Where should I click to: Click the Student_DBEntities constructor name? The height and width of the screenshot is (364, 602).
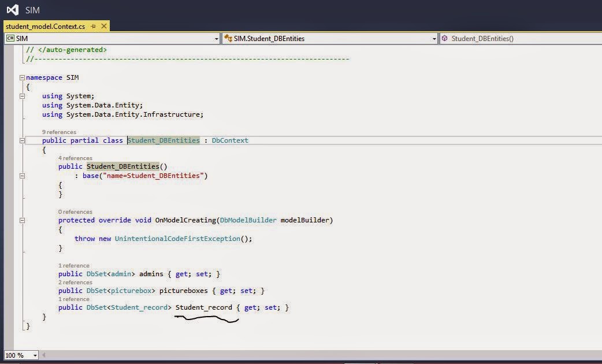click(123, 166)
